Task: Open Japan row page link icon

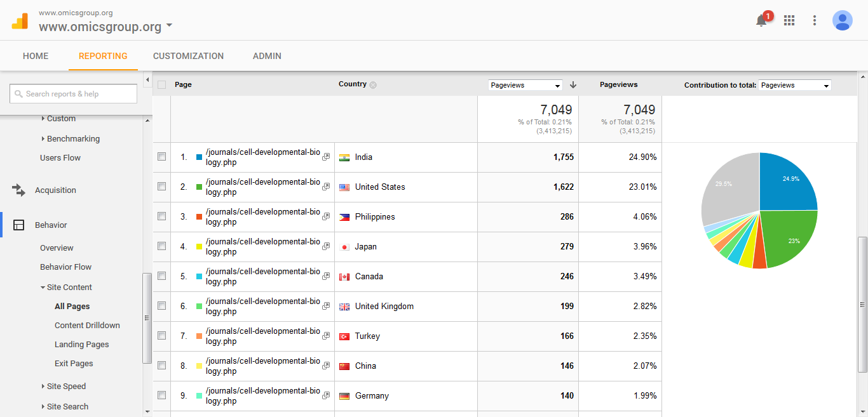Action: (326, 246)
